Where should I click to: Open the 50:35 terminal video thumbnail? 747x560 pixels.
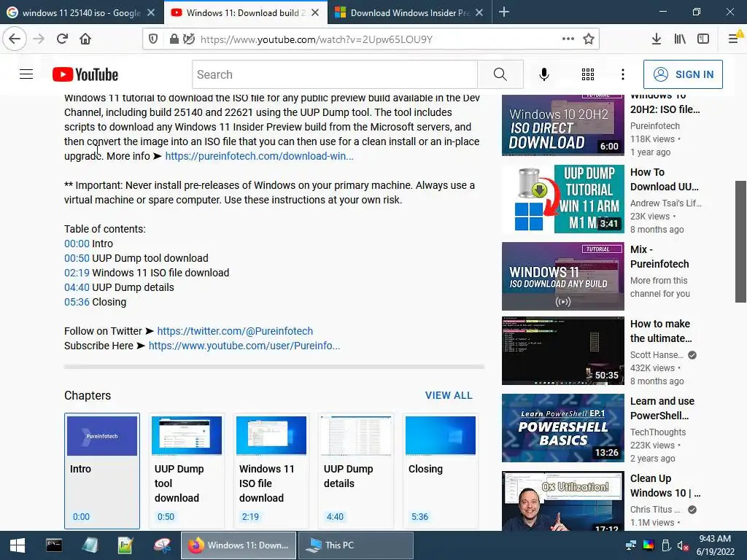tap(562, 351)
